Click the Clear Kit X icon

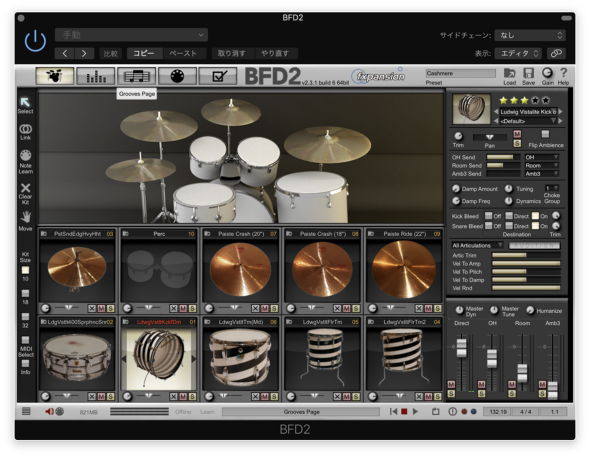[25, 193]
